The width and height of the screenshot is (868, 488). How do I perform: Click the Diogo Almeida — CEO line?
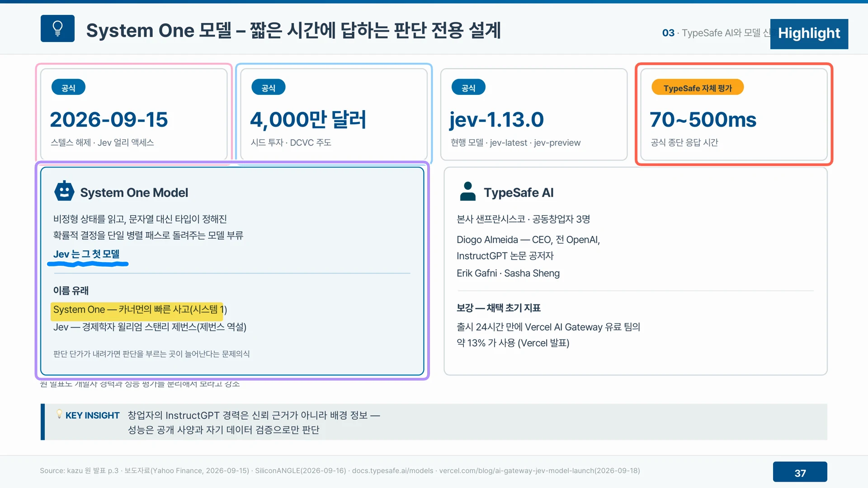(528, 239)
